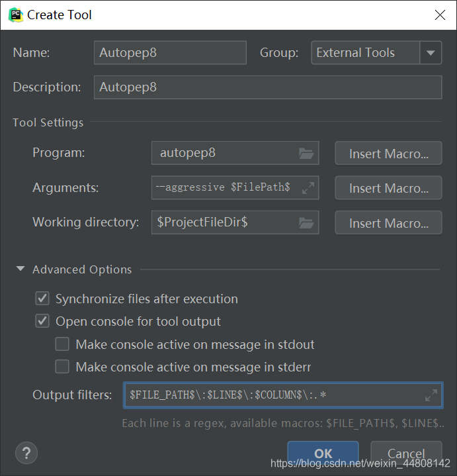Uncheck Synchronize files after execution
Viewport: 457px width, 476px height.
[x=42, y=299]
